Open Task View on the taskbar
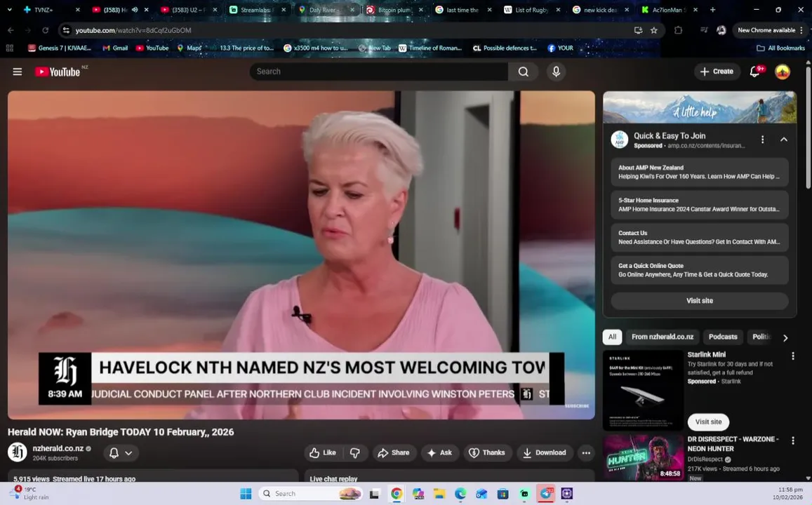 coord(374,494)
